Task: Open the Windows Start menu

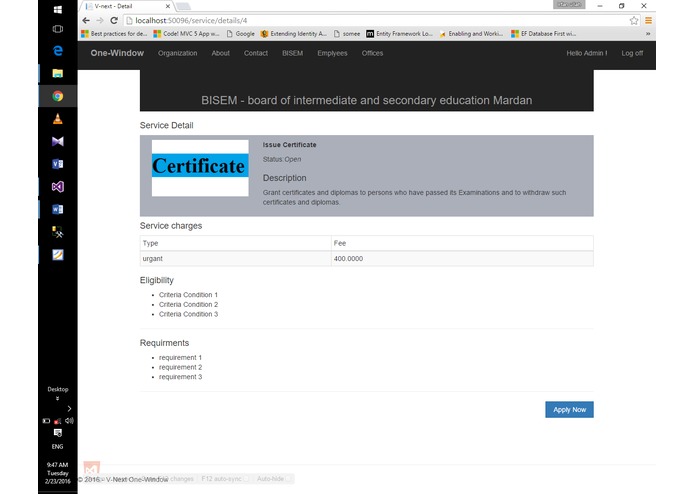Action: point(58,9)
